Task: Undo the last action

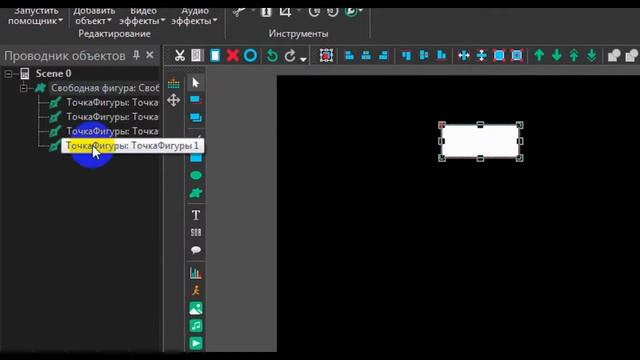Action: tap(272, 56)
